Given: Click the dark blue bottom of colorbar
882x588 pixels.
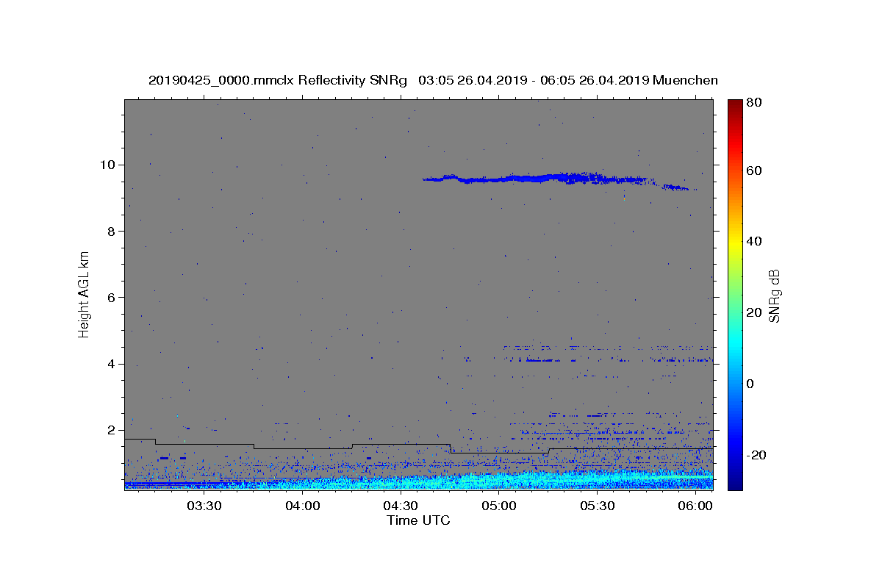Looking at the screenshot, I should (734, 478).
